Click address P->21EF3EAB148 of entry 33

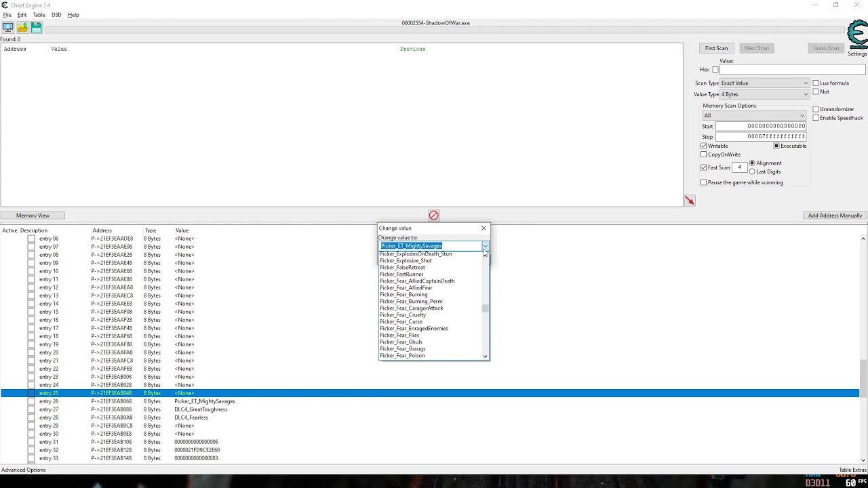pyautogui.click(x=112, y=458)
